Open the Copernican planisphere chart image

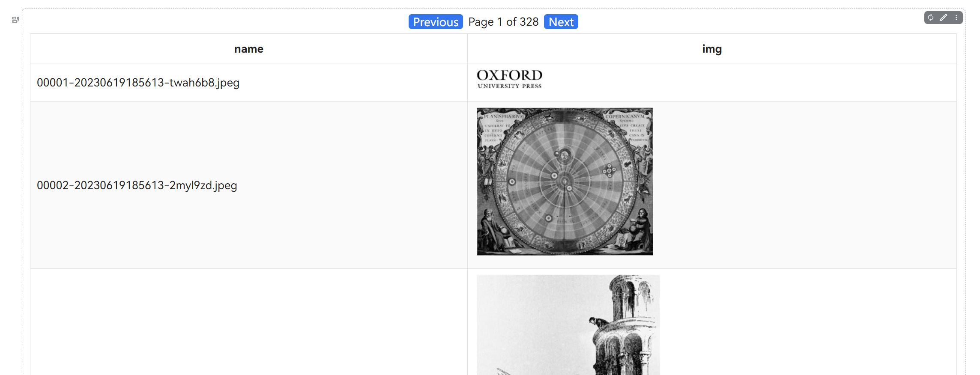pos(565,182)
